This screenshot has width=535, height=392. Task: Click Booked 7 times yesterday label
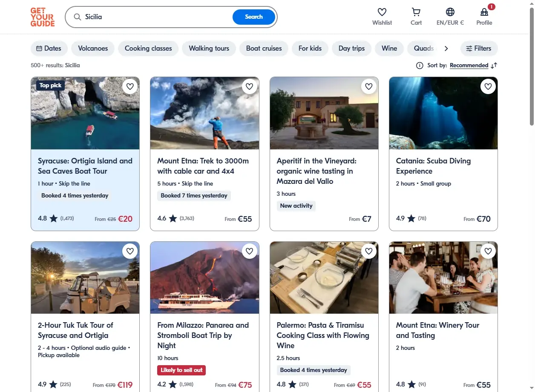[194, 196]
